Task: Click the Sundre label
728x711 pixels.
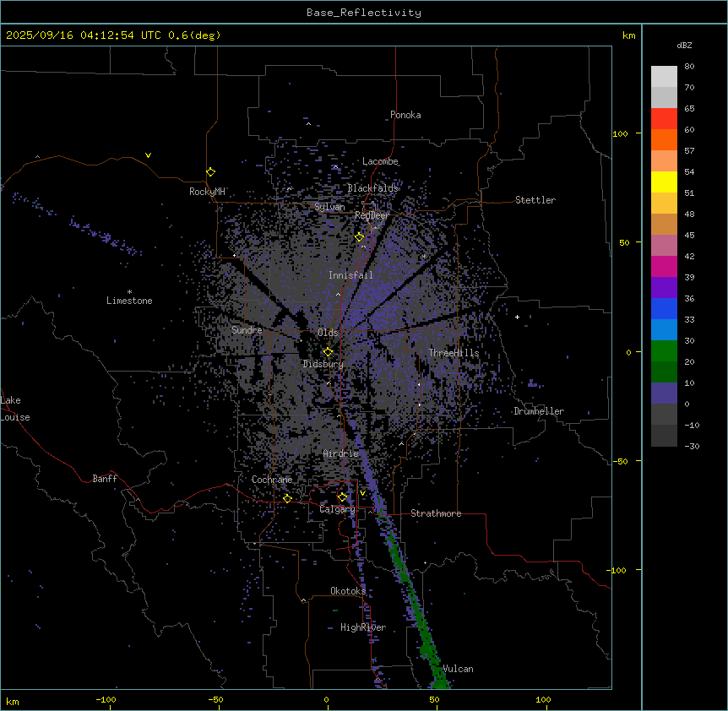Action: [x=247, y=330]
